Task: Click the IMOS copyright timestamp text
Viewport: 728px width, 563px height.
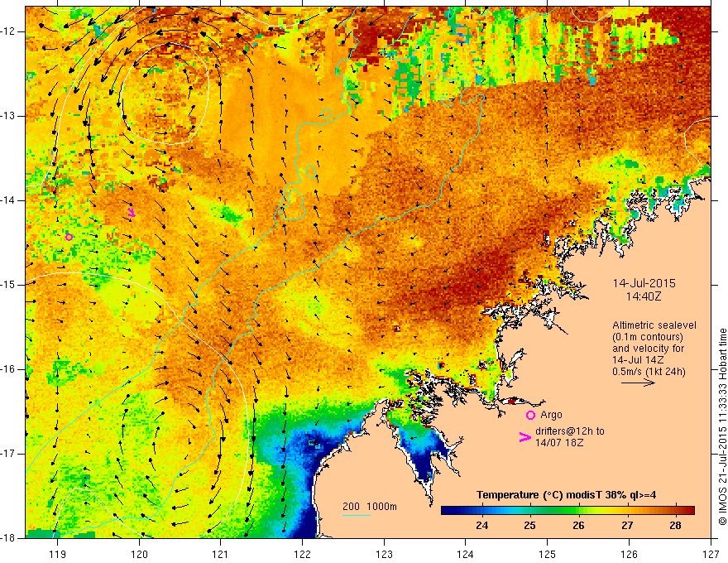Action: (x=722, y=426)
